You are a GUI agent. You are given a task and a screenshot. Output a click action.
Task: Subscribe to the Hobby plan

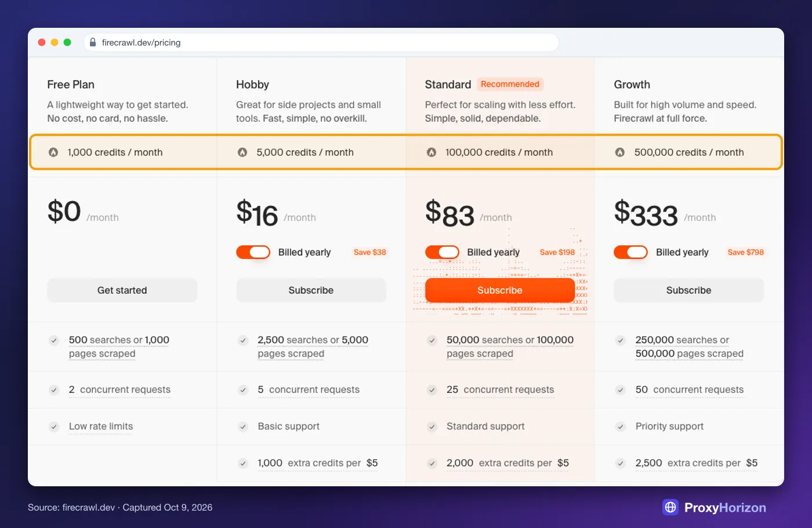311,290
